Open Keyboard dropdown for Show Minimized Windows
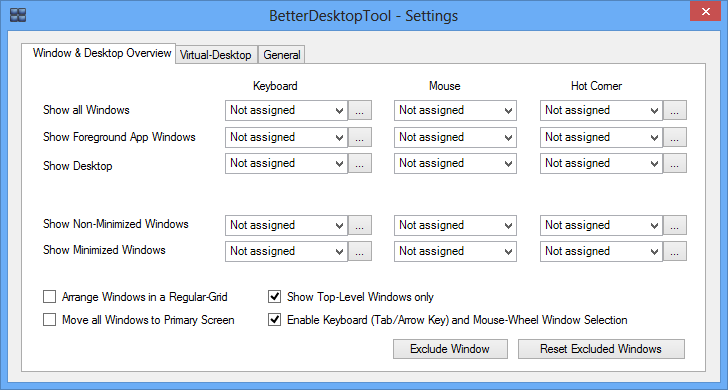Viewport: 728px width, 390px height. [x=286, y=251]
